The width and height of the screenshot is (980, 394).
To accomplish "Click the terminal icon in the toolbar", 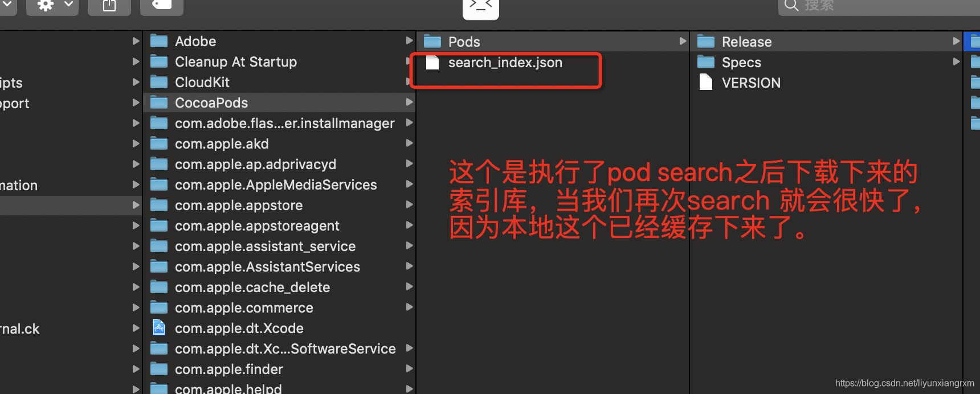I will [481, 8].
